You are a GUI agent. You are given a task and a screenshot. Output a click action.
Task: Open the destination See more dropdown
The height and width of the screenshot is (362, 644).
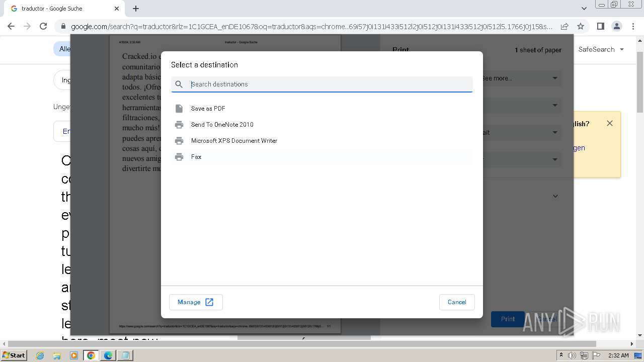pos(521,78)
